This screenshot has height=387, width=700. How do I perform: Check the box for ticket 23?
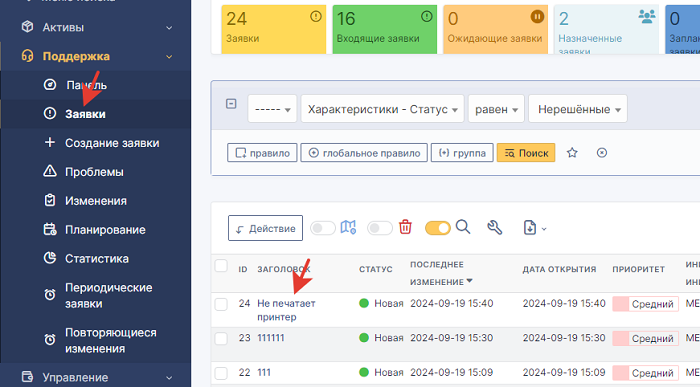coord(221,338)
